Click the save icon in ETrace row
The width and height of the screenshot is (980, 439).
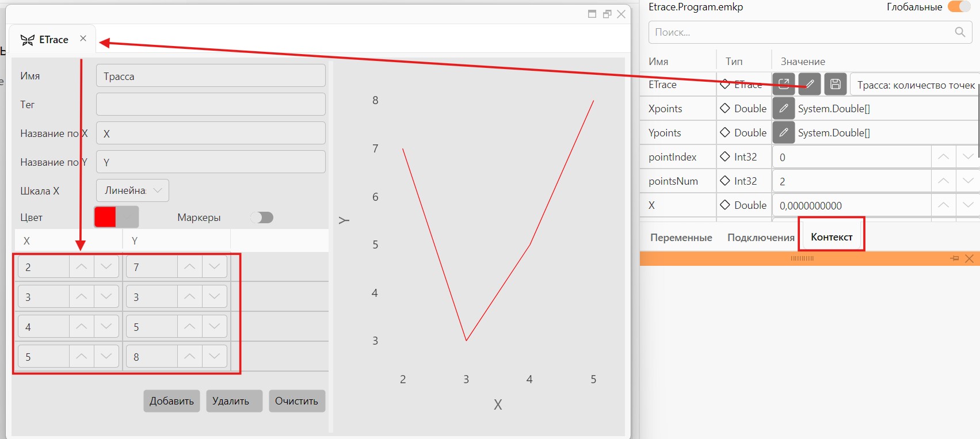pos(836,84)
